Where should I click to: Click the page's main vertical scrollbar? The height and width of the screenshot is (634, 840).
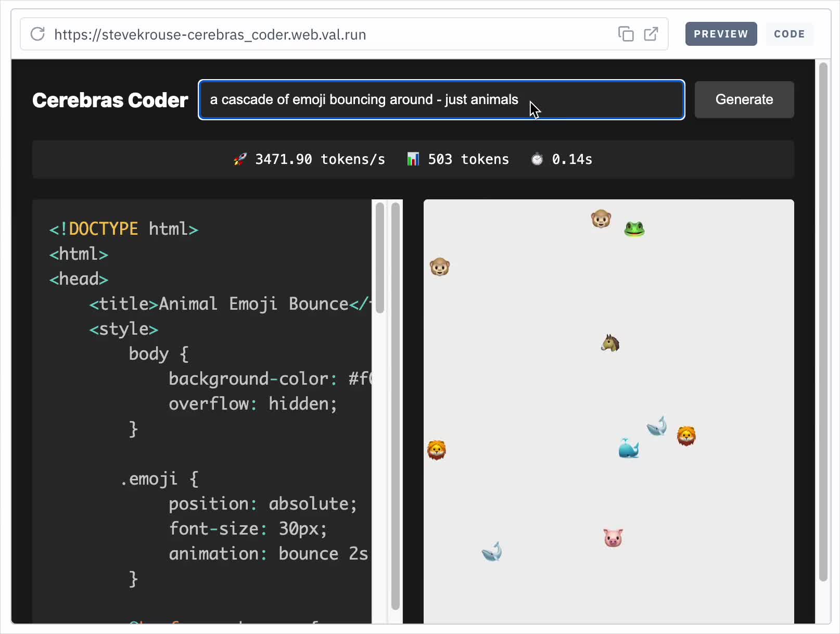823,321
